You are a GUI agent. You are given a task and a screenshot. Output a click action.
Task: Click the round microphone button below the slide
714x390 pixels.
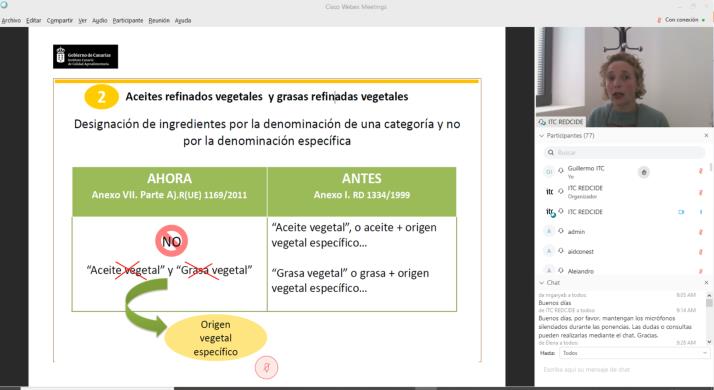pyautogui.click(x=266, y=367)
